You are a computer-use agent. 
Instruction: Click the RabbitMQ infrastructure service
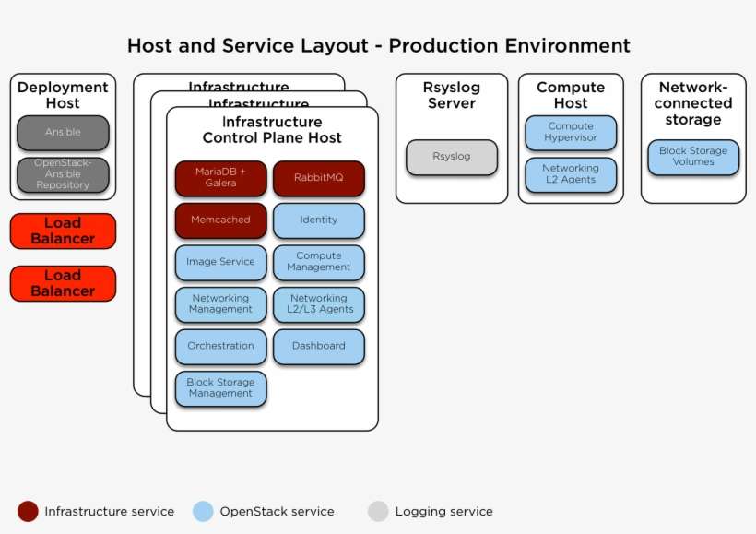(x=318, y=178)
